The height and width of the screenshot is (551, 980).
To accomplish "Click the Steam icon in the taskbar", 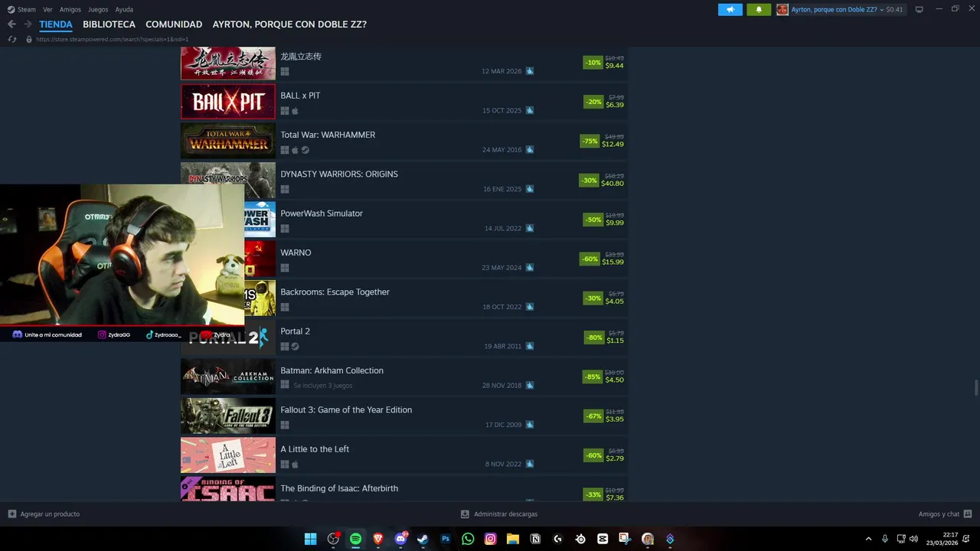I will pos(423,539).
